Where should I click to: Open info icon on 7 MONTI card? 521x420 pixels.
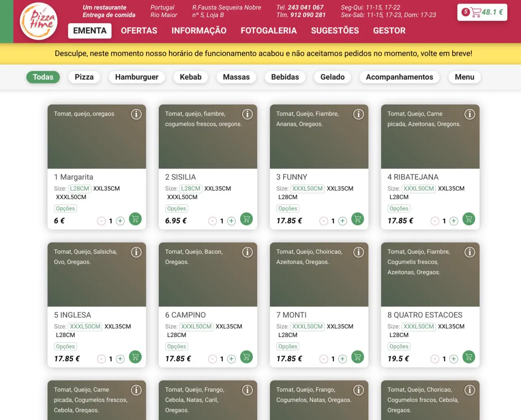coord(358,252)
